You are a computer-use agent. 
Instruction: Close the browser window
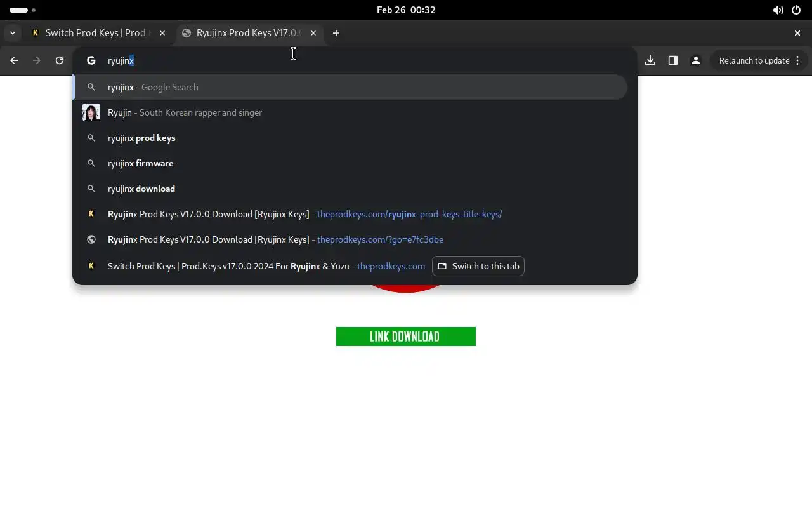click(797, 33)
